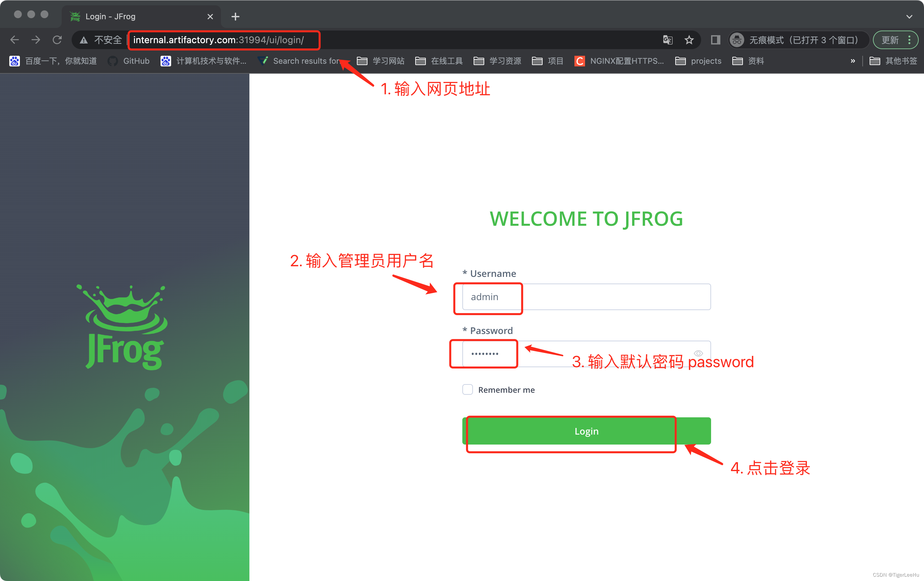Expand the bookmarks overflow chevron

coord(853,61)
